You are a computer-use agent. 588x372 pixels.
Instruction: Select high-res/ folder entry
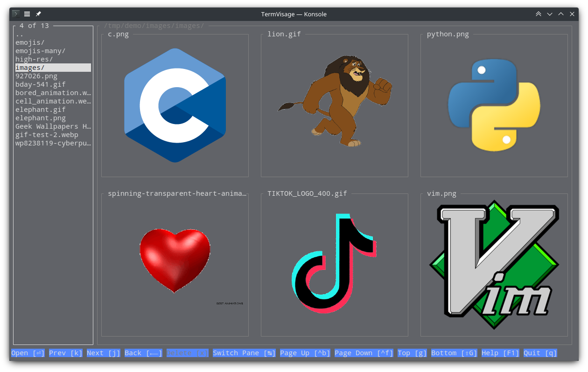[x=53, y=59]
